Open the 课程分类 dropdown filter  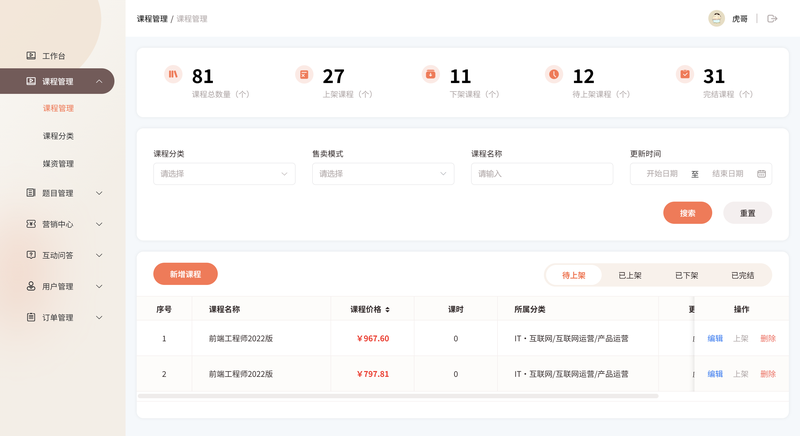pos(224,174)
